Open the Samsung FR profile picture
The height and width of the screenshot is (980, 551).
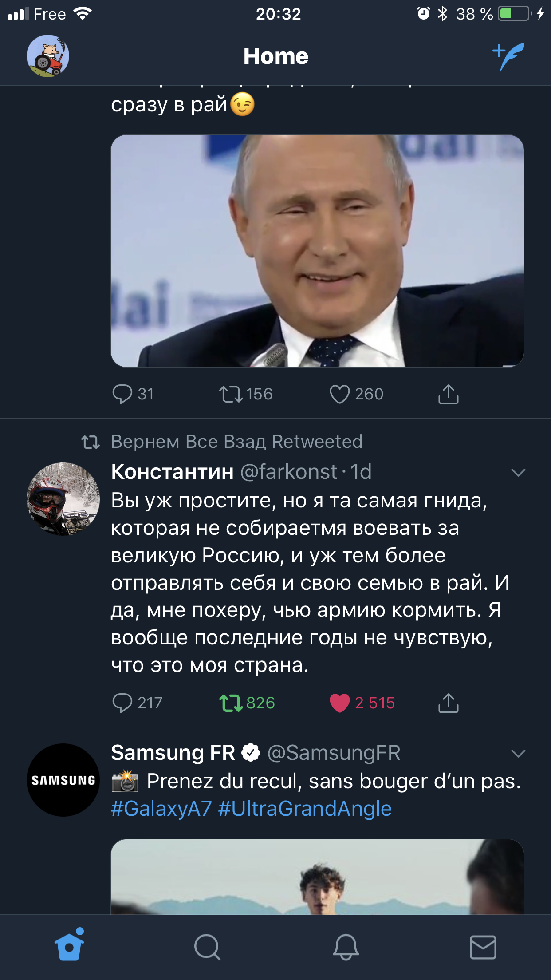pos(63,780)
